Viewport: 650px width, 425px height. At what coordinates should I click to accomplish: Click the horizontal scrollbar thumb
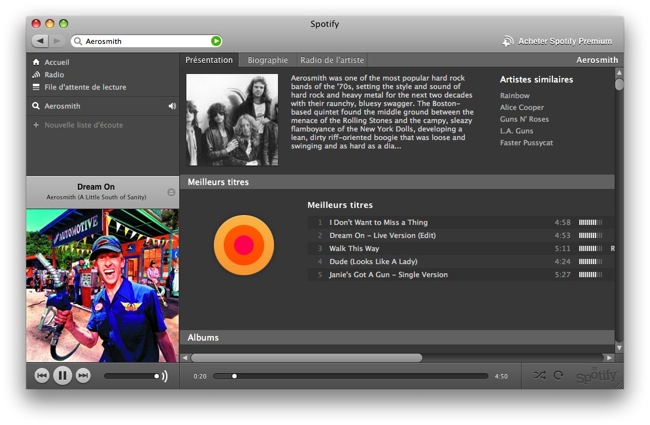pos(307,358)
